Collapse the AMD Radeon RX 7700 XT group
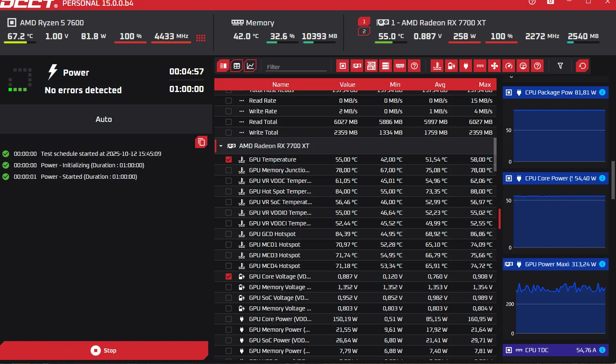 tap(221, 146)
